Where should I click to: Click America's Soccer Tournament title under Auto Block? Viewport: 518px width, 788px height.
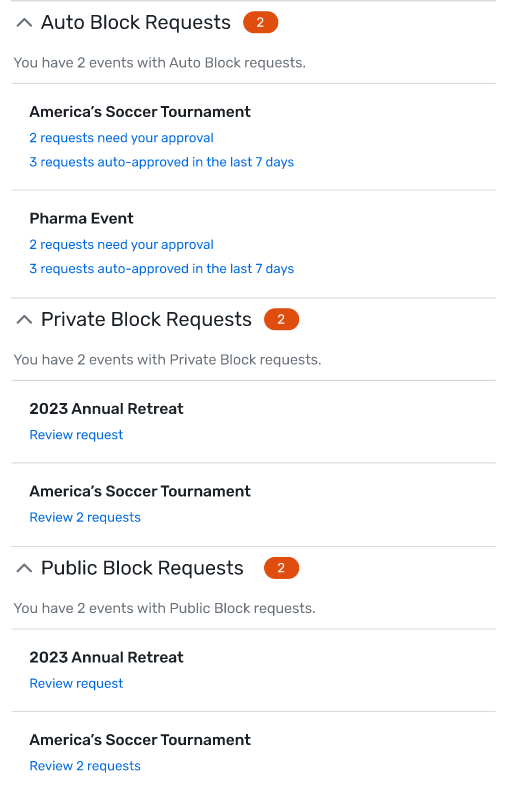[140, 112]
